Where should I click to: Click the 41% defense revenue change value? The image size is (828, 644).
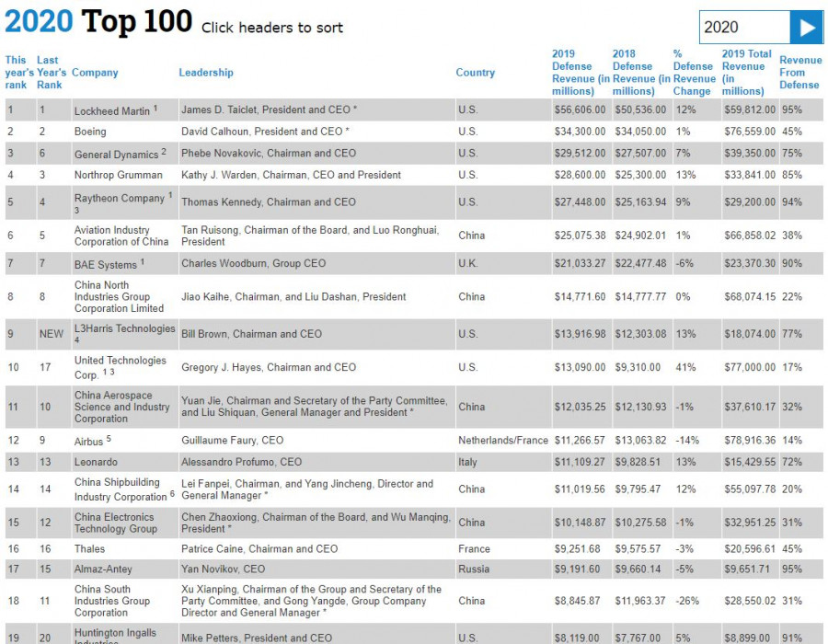coord(685,367)
